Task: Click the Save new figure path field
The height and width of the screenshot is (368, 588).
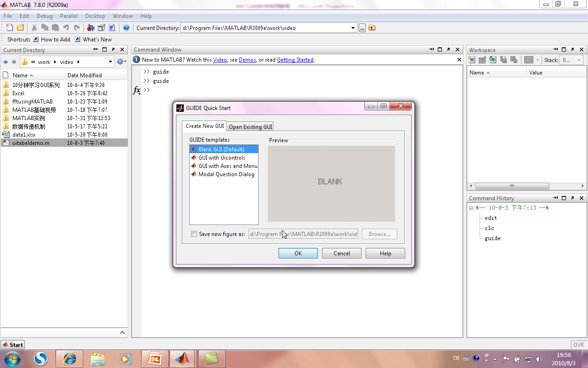Action: (304, 234)
